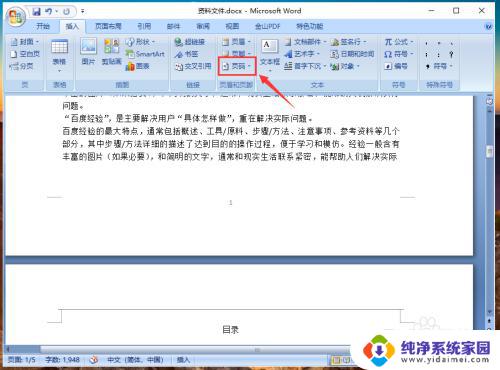500x370 pixels.
Task: Redo using the Quick Access repeat icon
Action: pos(66,12)
